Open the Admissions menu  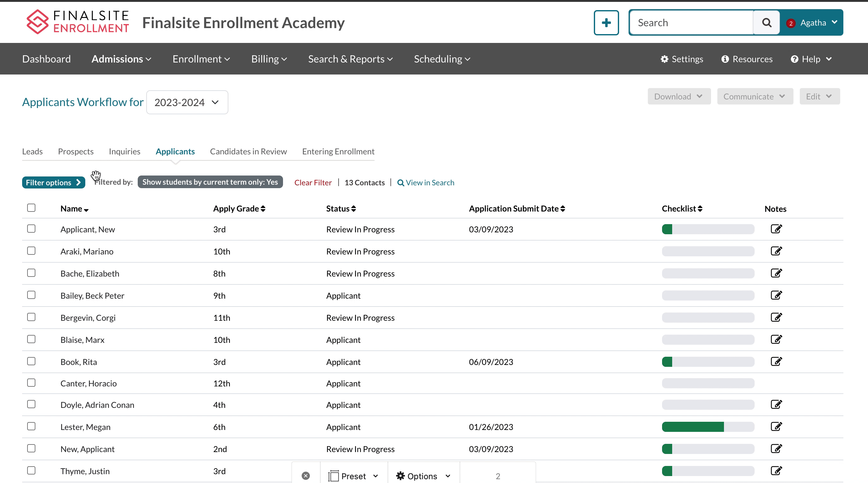point(121,59)
